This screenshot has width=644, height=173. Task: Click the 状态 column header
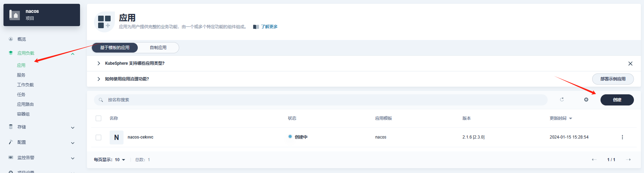[x=292, y=118]
